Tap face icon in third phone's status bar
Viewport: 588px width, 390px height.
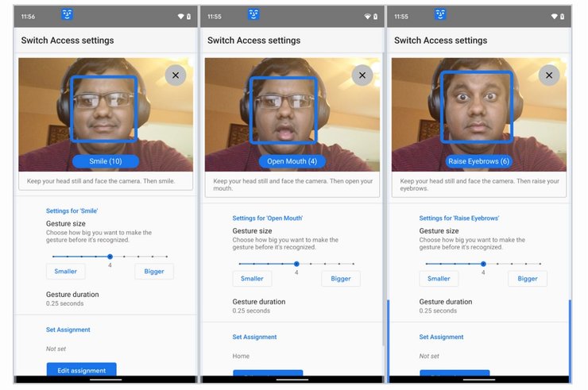click(440, 14)
